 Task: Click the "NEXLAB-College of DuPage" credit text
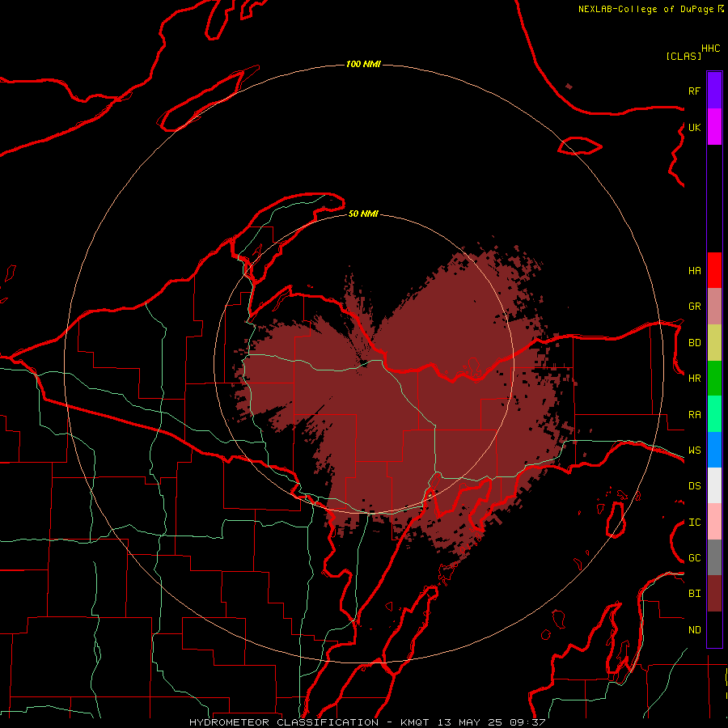coord(645,9)
